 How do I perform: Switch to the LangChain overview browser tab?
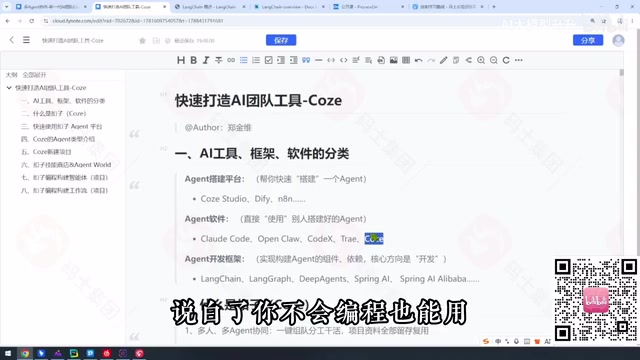[289, 7]
